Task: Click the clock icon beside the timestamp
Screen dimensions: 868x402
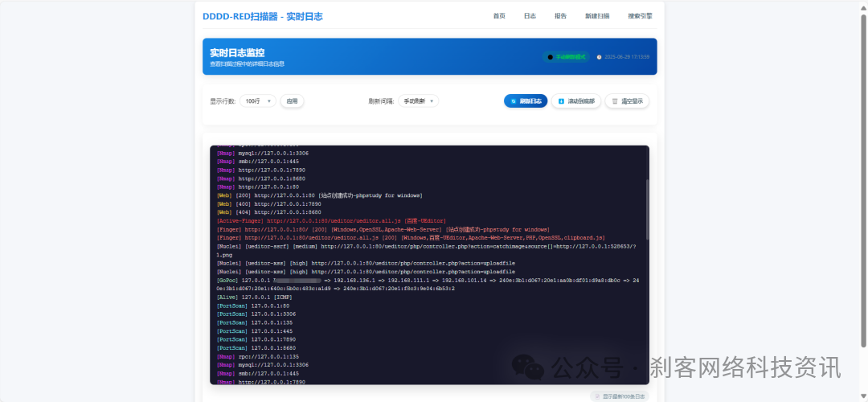Action: pyautogui.click(x=599, y=57)
